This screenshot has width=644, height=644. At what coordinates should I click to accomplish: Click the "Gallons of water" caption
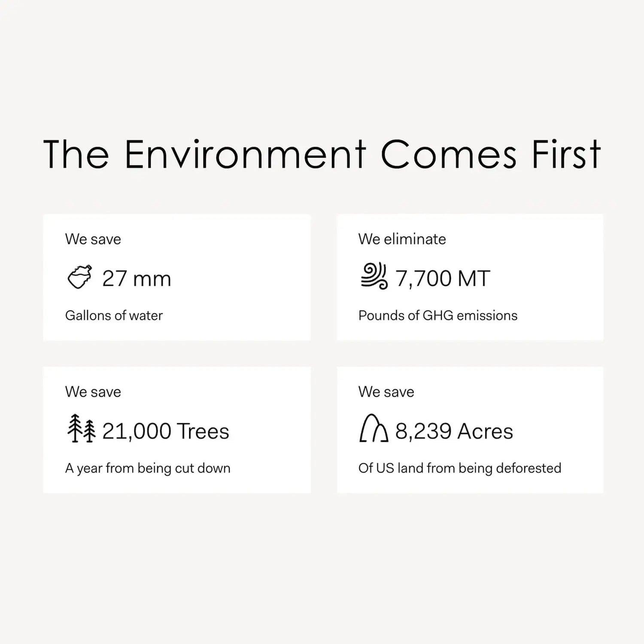point(114,316)
